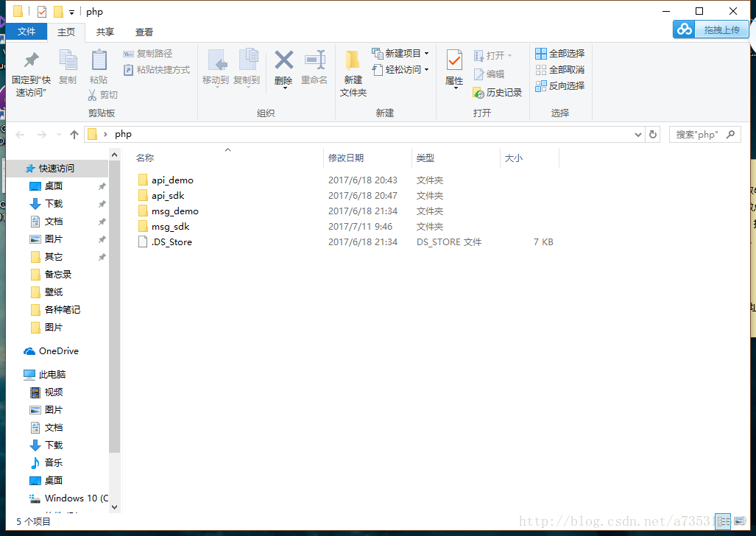The height and width of the screenshot is (536, 756).
Task: Toggle details view in status bar
Action: 723,521
